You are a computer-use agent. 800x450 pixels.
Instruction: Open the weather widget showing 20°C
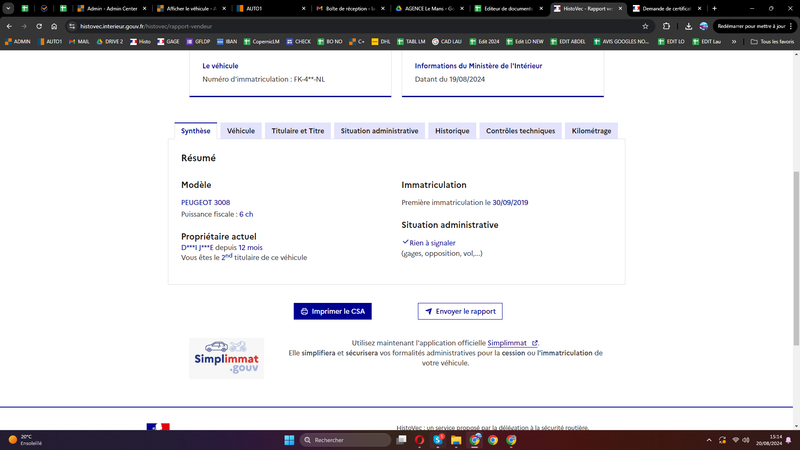(x=26, y=440)
